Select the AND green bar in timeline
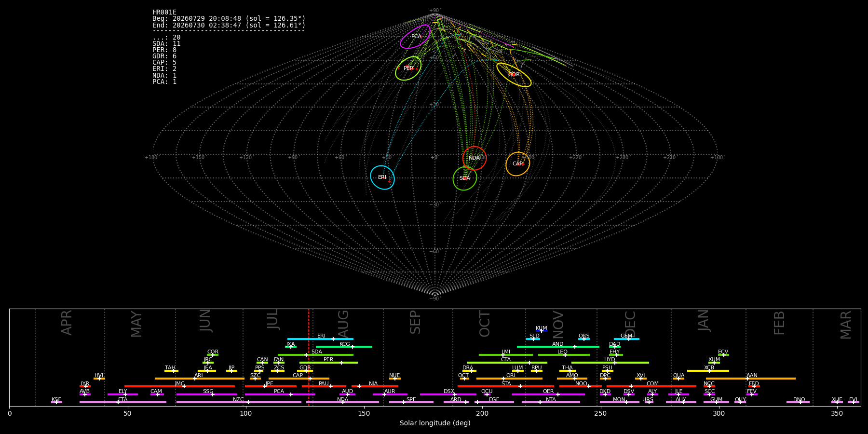This screenshot has height=434, width=868. (558, 347)
